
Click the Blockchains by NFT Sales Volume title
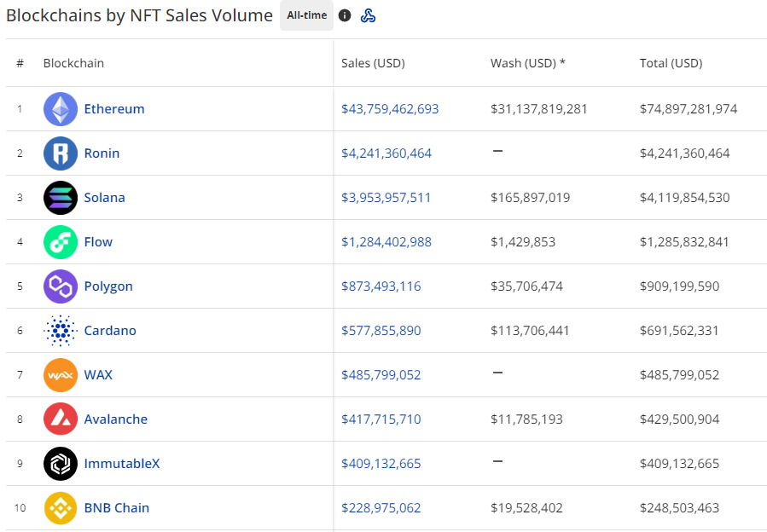[x=139, y=15]
